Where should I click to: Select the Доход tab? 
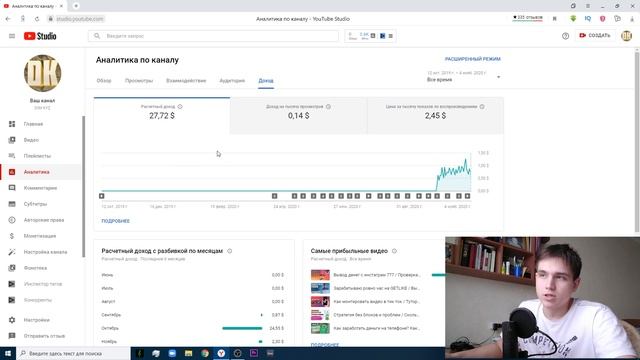point(266,80)
